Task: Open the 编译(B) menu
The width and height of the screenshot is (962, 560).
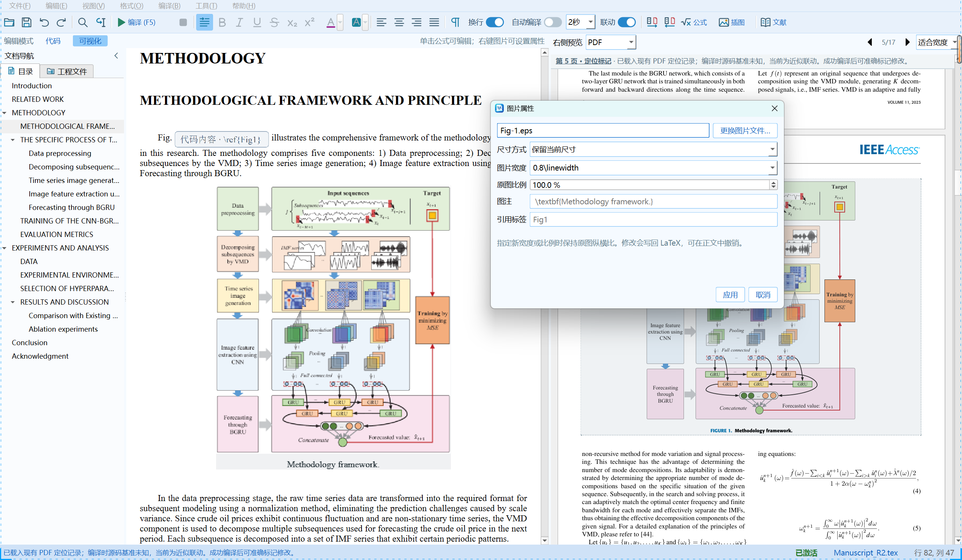Action: [169, 6]
